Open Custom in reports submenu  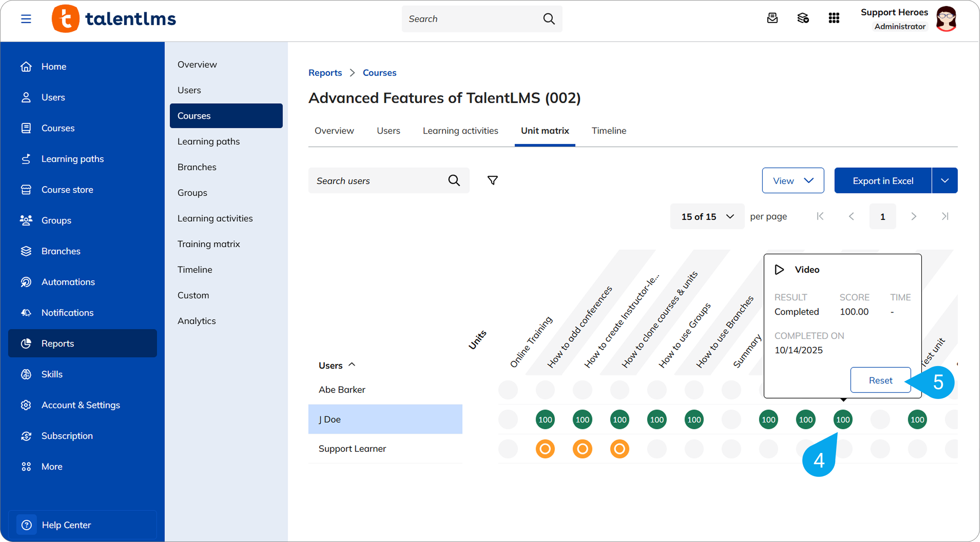coord(193,295)
